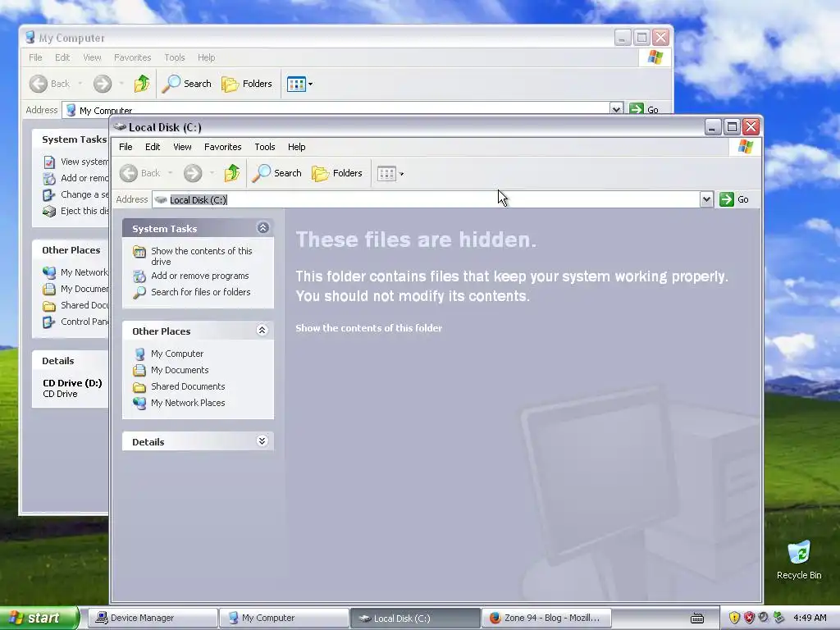The height and width of the screenshot is (630, 840).
Task: Open Views button in Local Disk toolbar
Action: coord(390,173)
